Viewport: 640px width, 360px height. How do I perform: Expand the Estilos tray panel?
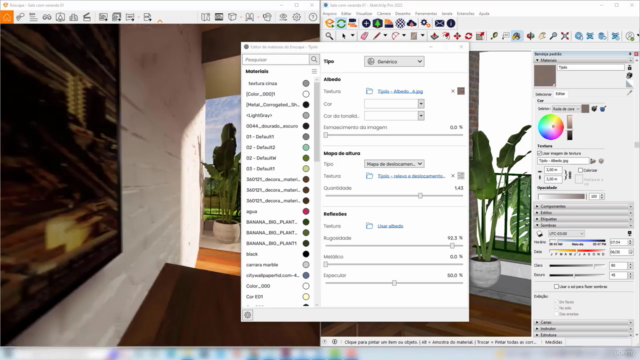(x=584, y=213)
